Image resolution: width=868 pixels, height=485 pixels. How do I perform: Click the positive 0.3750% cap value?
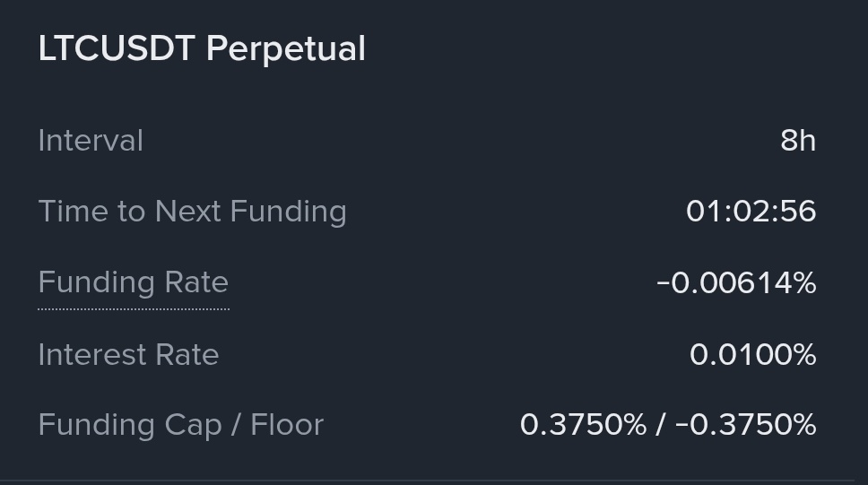coord(583,425)
